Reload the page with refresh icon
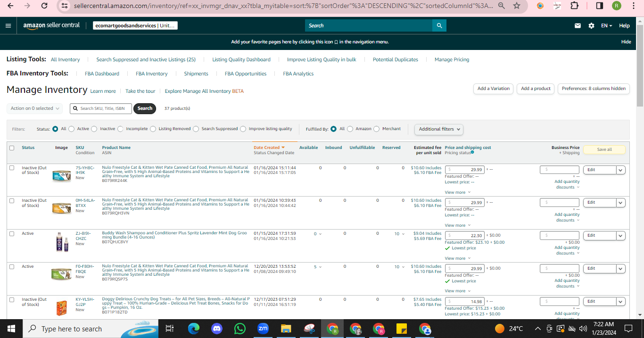644x338 pixels. point(44,6)
